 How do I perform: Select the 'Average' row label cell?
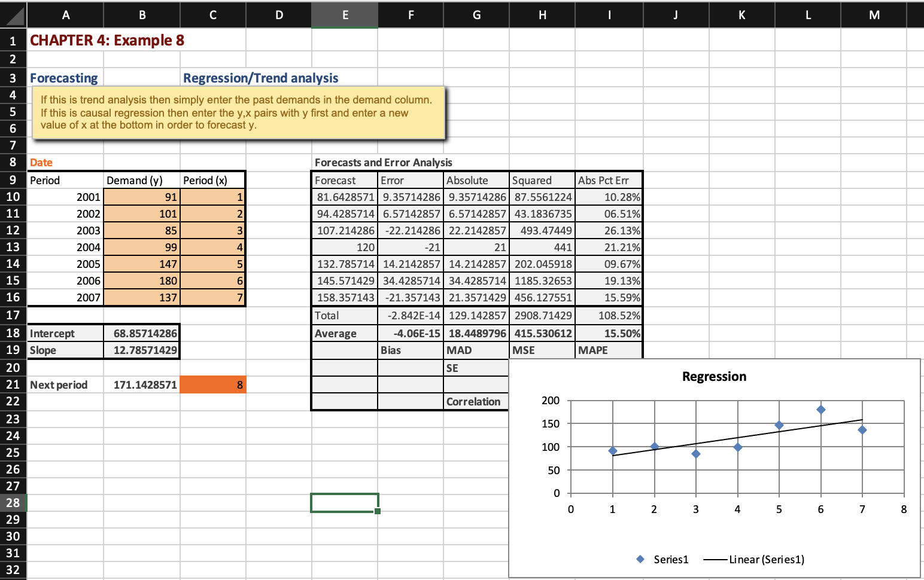click(345, 333)
